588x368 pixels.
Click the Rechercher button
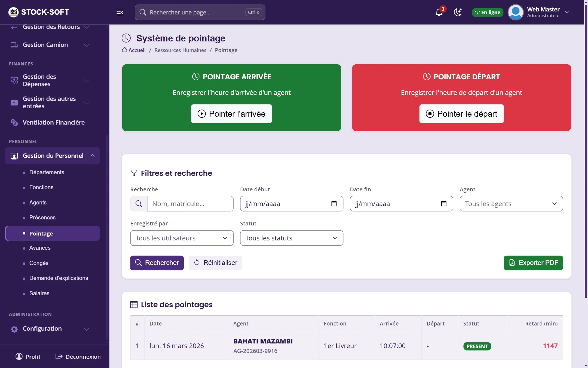point(157,263)
